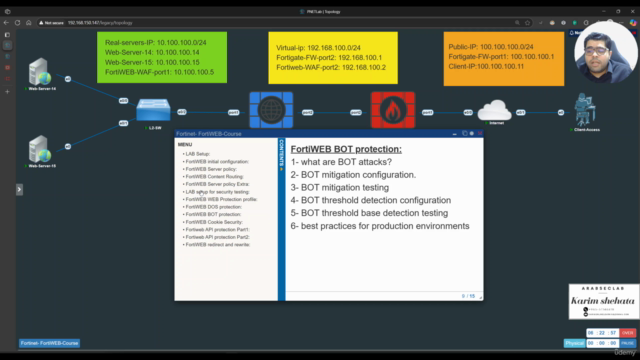The width and height of the screenshot is (640, 360).
Task: Open FortiWEB redirect and rewrite entry
Action: (x=218, y=244)
